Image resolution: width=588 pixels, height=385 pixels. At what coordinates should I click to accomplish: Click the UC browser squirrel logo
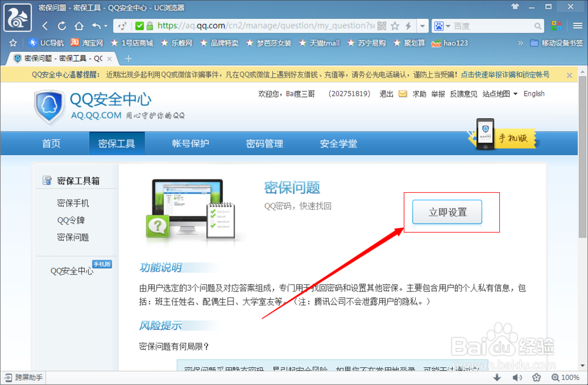point(18,17)
